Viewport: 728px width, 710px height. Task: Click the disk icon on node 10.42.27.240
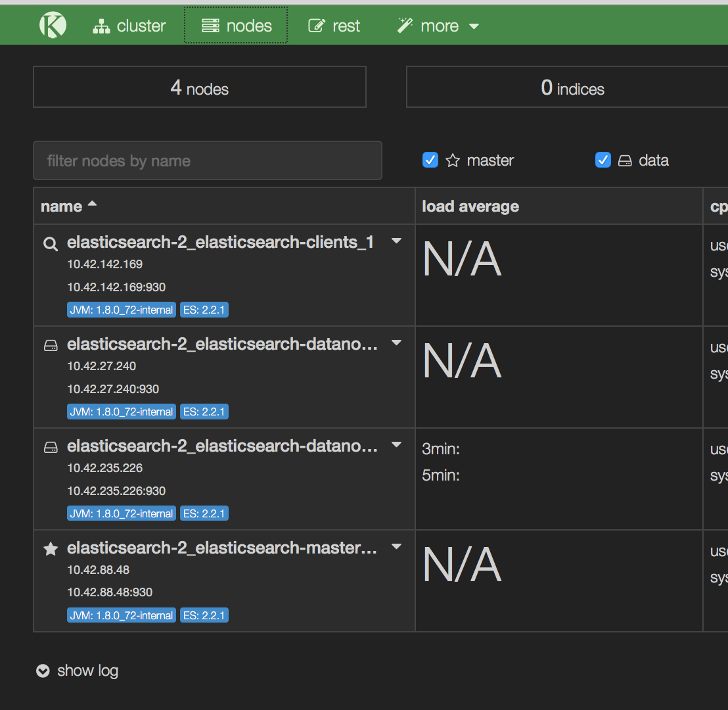tap(51, 346)
